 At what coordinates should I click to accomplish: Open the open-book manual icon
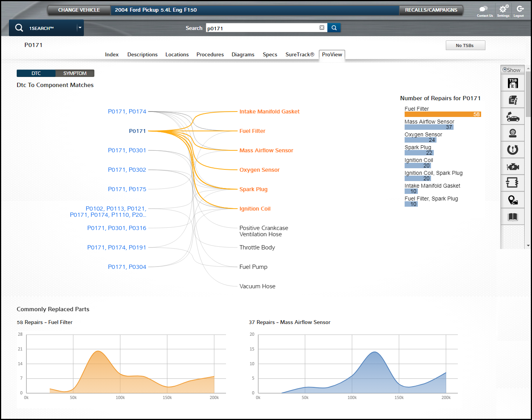513,217
